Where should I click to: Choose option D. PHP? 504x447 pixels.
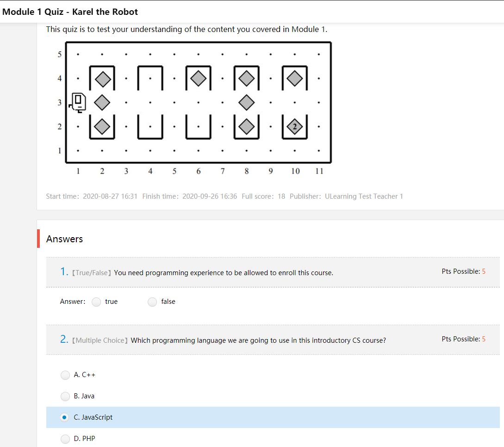pos(65,439)
